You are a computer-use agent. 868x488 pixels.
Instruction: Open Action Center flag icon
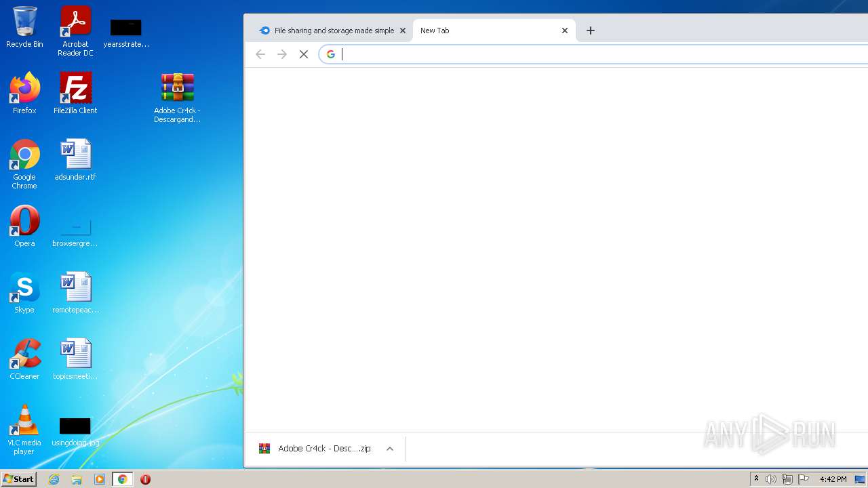(x=804, y=479)
